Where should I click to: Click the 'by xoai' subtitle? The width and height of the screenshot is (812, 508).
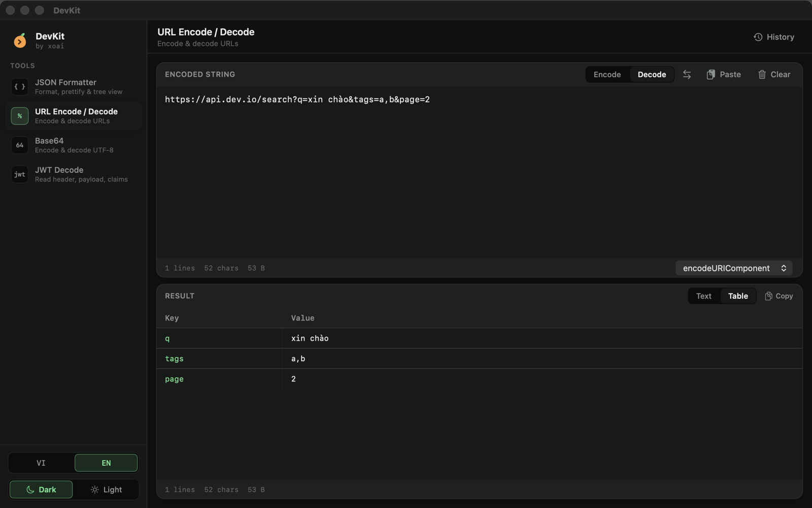click(x=50, y=46)
